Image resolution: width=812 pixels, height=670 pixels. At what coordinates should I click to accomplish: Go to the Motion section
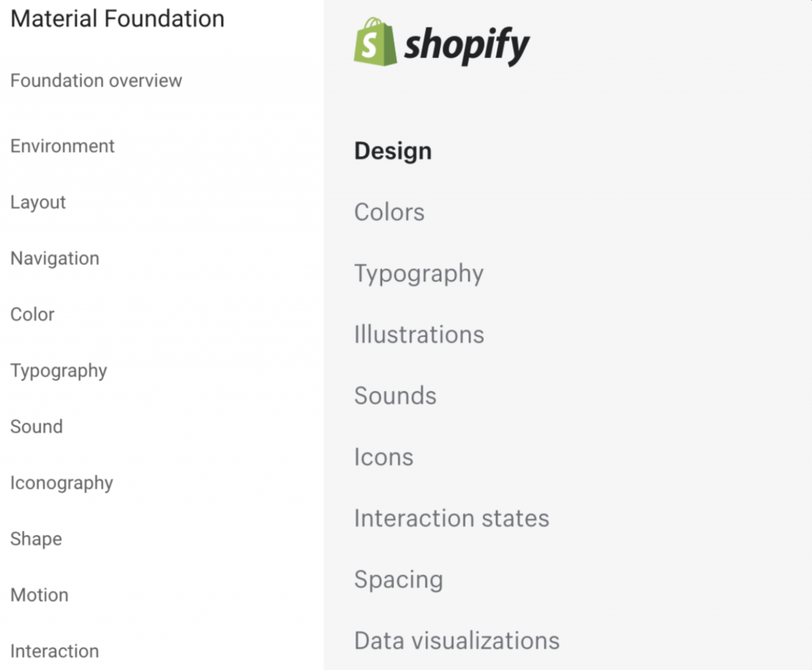point(39,595)
